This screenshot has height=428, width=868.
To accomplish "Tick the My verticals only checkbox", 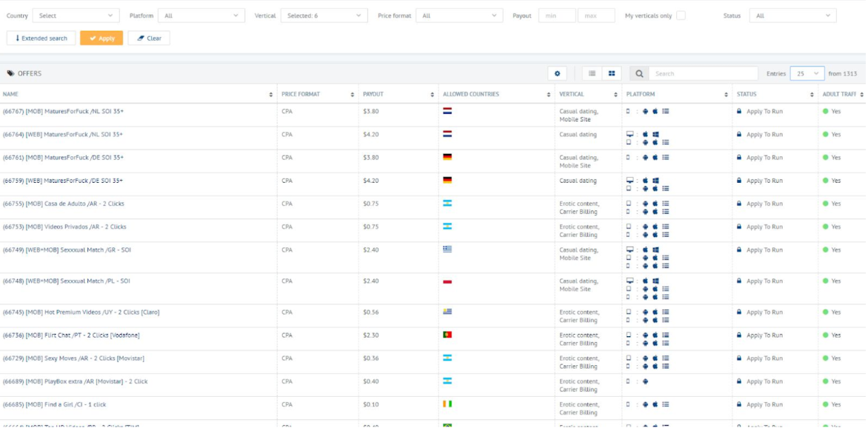I will (681, 16).
